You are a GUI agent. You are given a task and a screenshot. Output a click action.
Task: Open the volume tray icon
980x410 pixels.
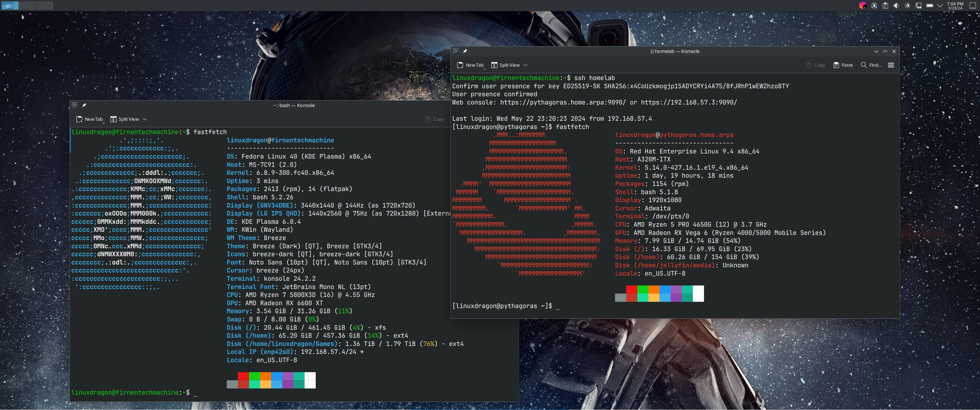[x=896, y=6]
